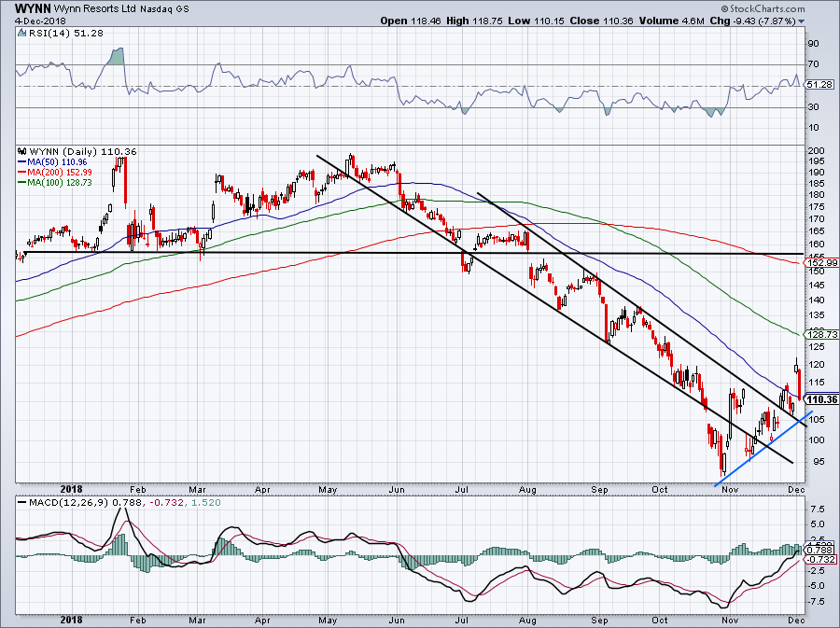840x628 pixels.
Task: Click the 30 oversold level on RSI axis
Action: (x=814, y=107)
